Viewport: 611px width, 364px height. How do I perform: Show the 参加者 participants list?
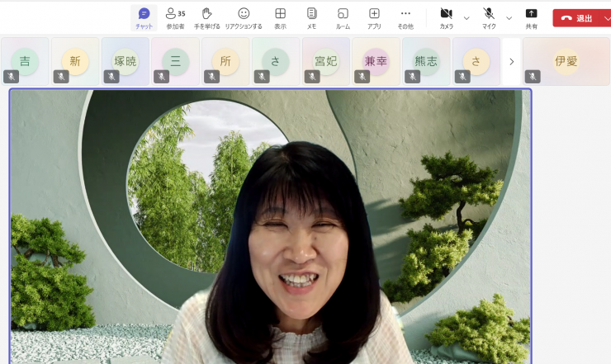[175, 18]
